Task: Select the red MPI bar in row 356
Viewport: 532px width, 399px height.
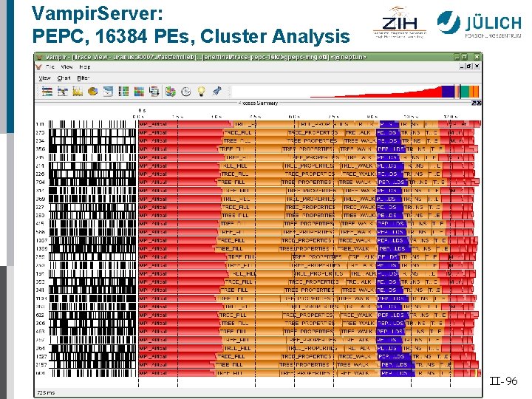Action: pyautogui.click(x=178, y=149)
